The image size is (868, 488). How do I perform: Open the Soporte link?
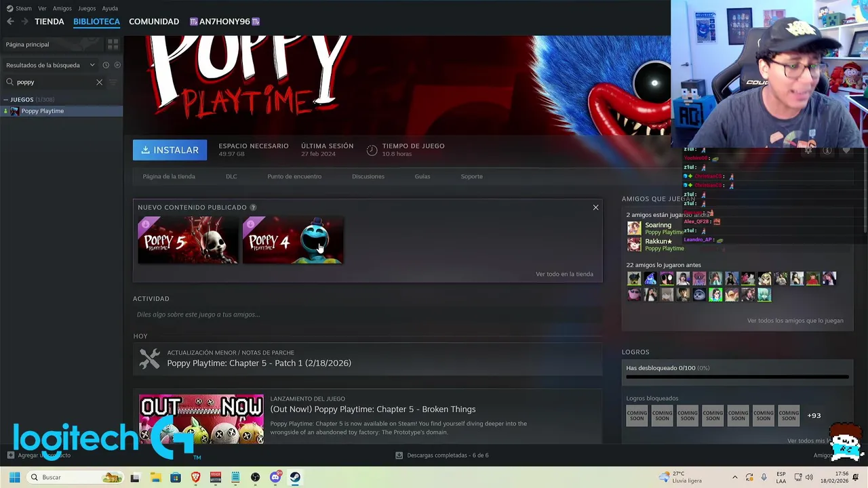point(472,176)
